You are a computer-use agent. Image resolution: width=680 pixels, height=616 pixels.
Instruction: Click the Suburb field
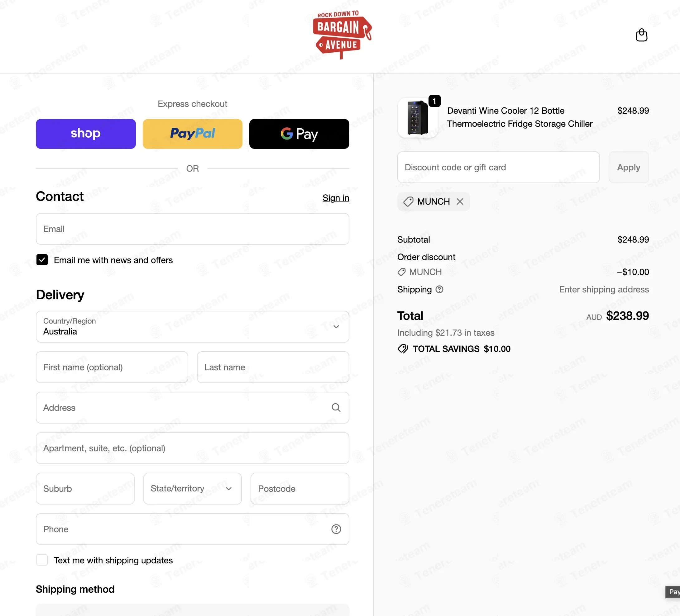pyautogui.click(x=85, y=489)
